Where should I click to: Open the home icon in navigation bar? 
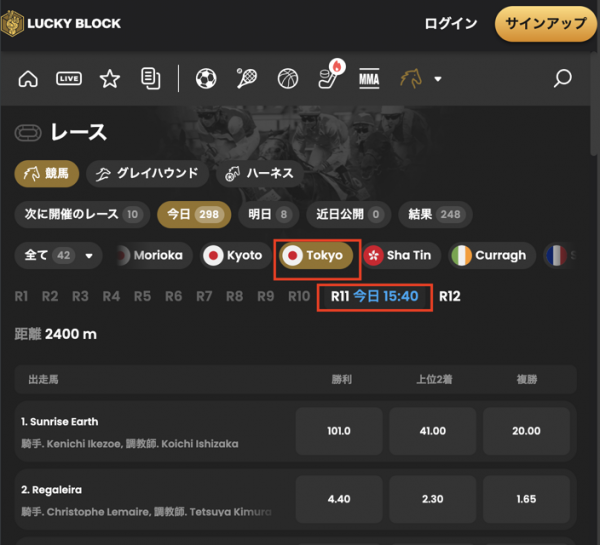point(28,79)
